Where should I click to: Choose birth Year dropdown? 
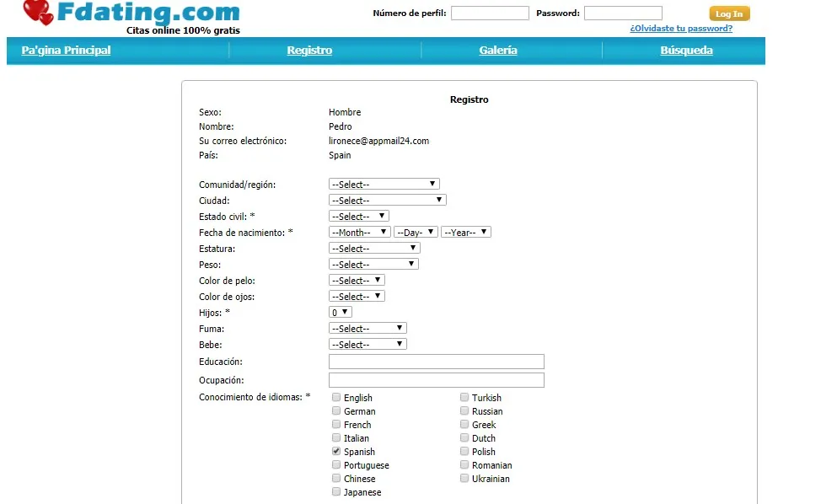[x=466, y=232]
